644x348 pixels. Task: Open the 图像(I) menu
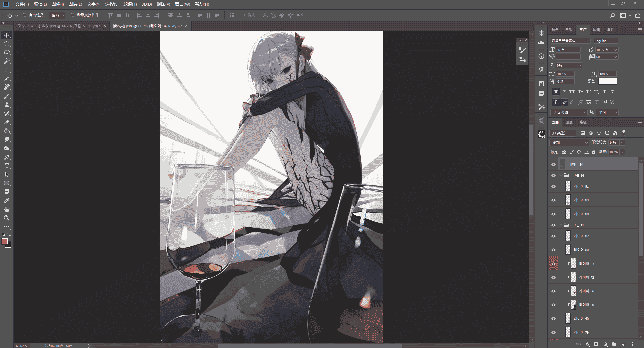click(x=58, y=4)
